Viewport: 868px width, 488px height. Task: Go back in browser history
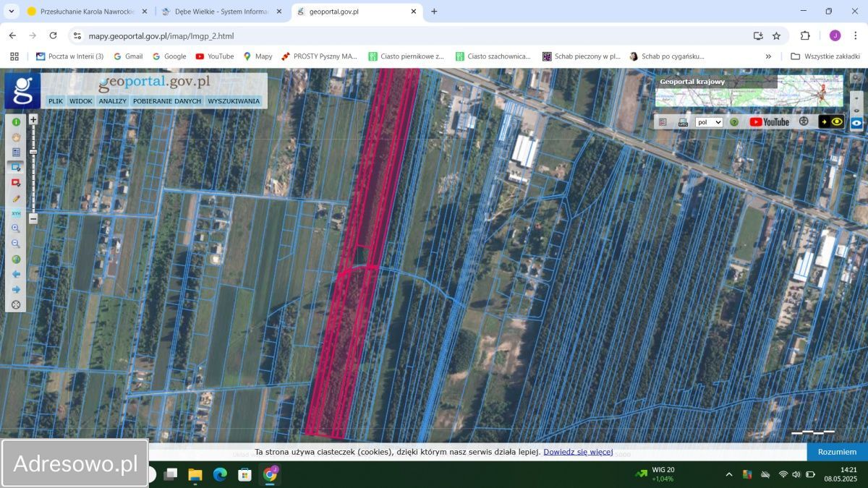point(12,35)
